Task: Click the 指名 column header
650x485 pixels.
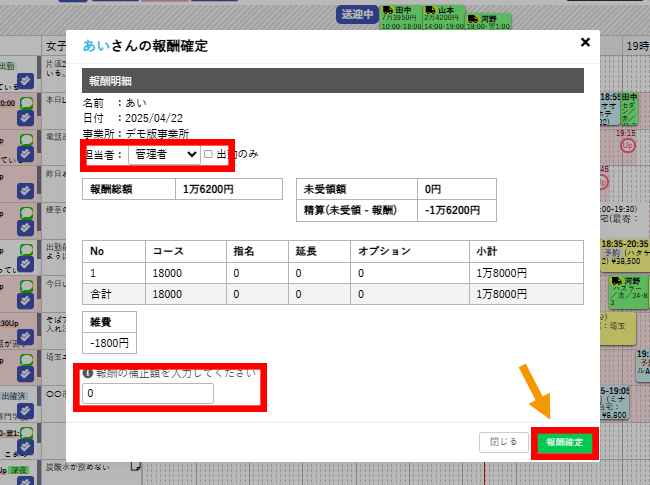Action: click(257, 251)
